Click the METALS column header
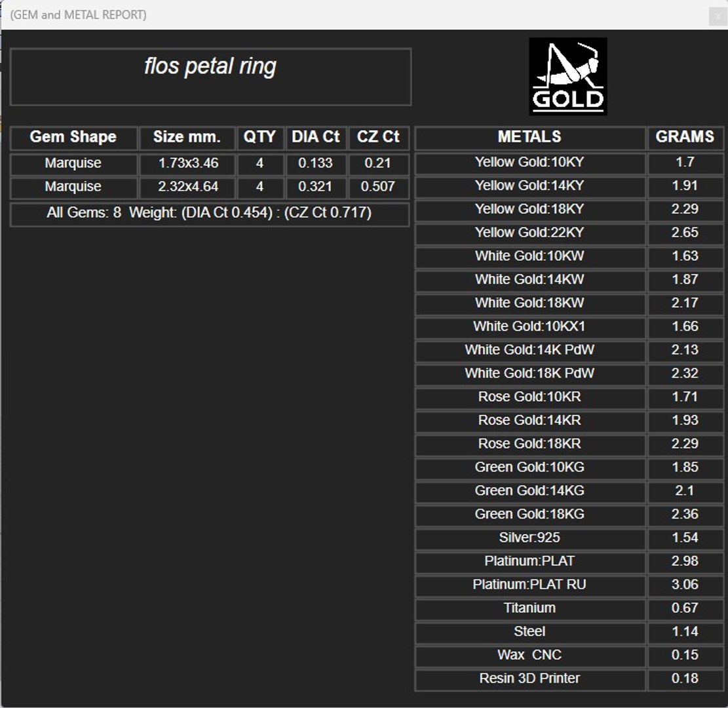 529,138
